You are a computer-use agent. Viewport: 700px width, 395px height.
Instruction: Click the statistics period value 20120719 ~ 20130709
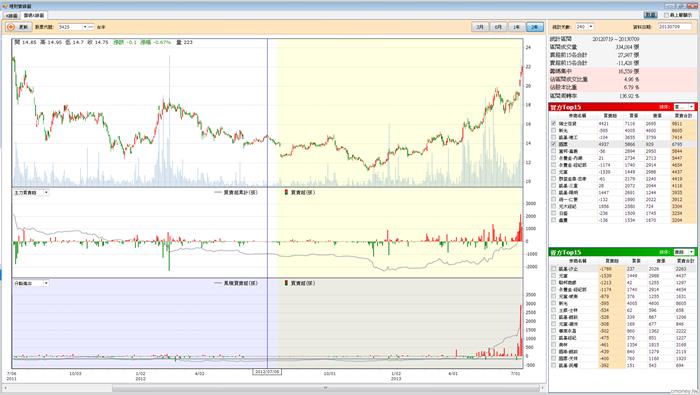tap(616, 39)
